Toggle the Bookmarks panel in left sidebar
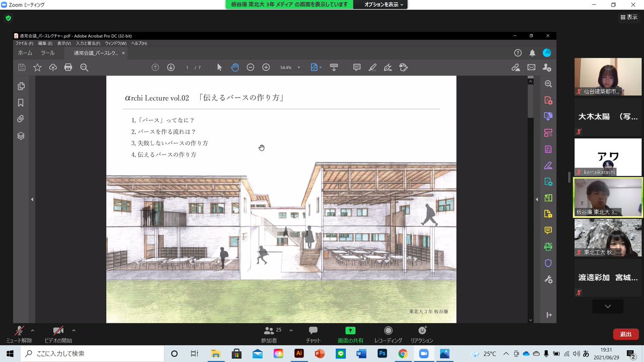 tap(20, 101)
